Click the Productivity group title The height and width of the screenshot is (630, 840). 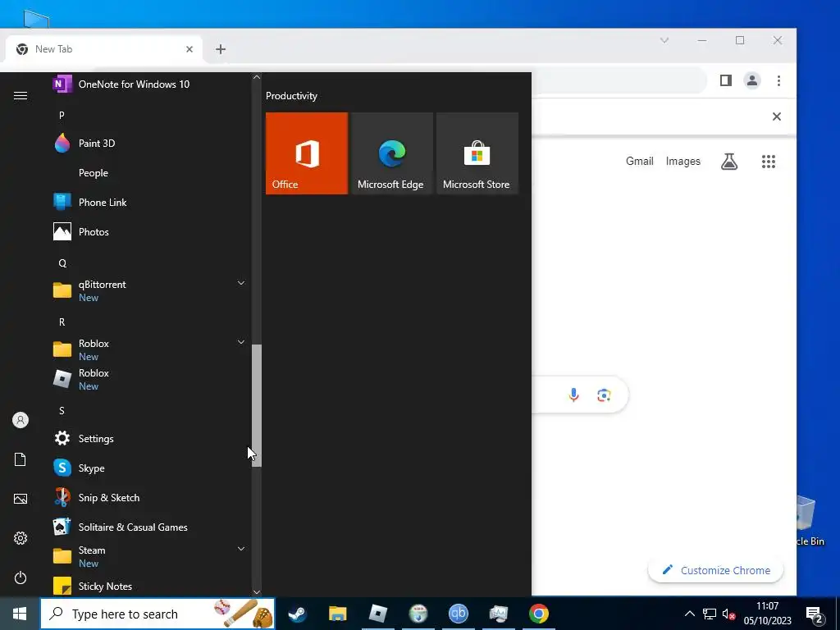[291, 96]
